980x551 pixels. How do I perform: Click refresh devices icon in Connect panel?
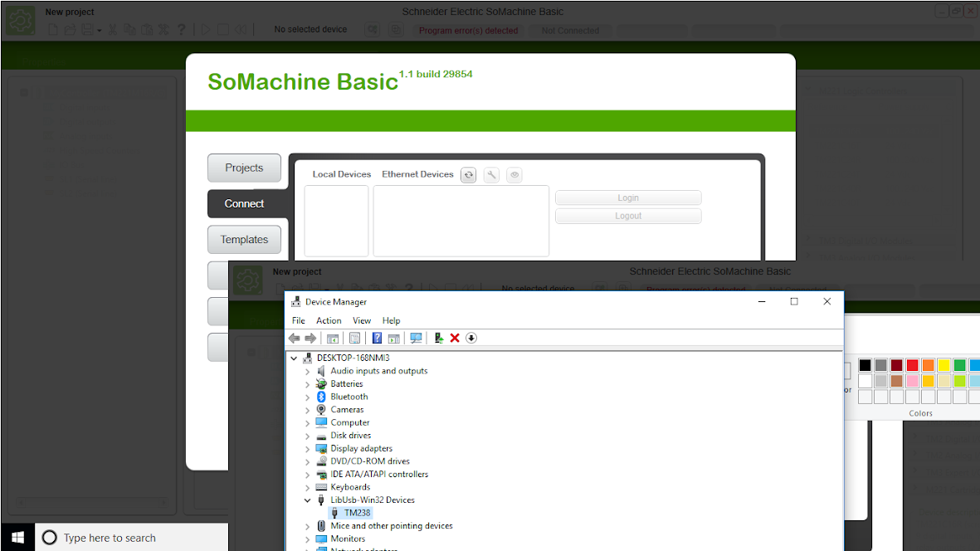(469, 175)
